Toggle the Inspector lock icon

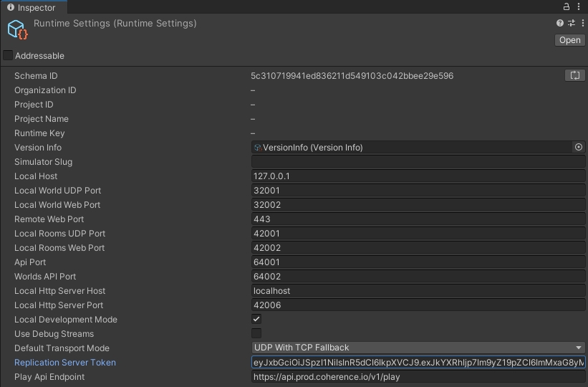pyautogui.click(x=567, y=7)
